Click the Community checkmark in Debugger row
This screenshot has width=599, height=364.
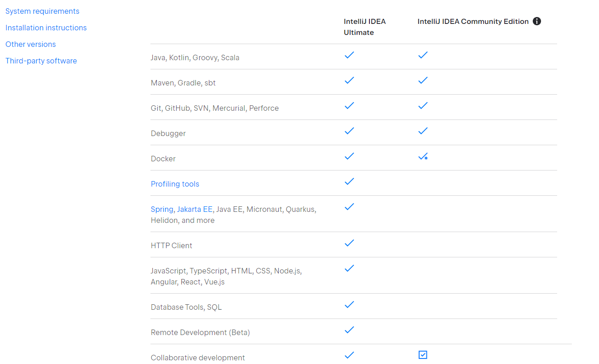tap(423, 131)
